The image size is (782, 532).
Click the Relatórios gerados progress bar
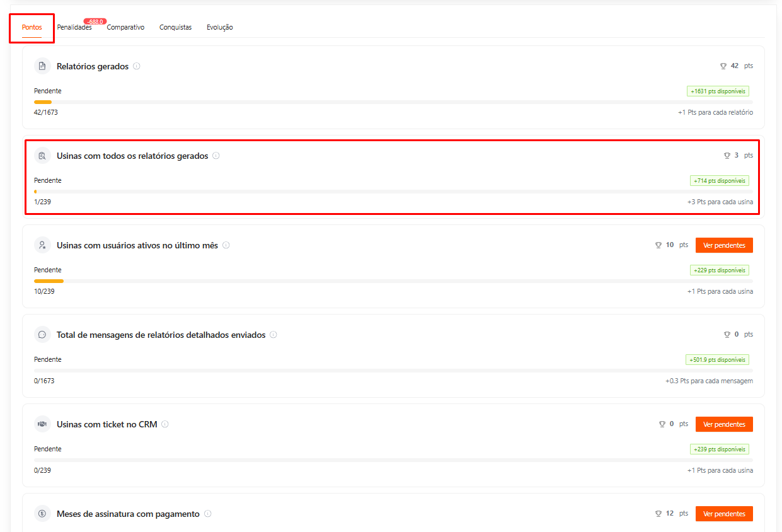pos(393,102)
